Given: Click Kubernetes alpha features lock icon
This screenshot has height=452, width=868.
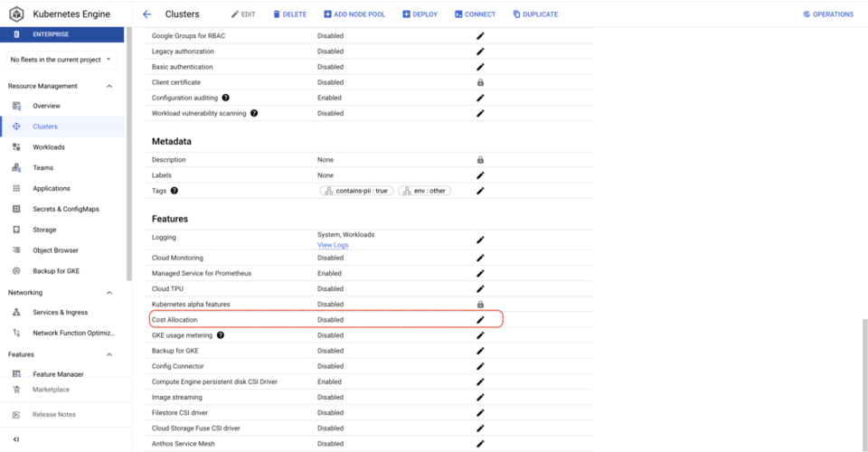Looking at the screenshot, I should (480, 305).
